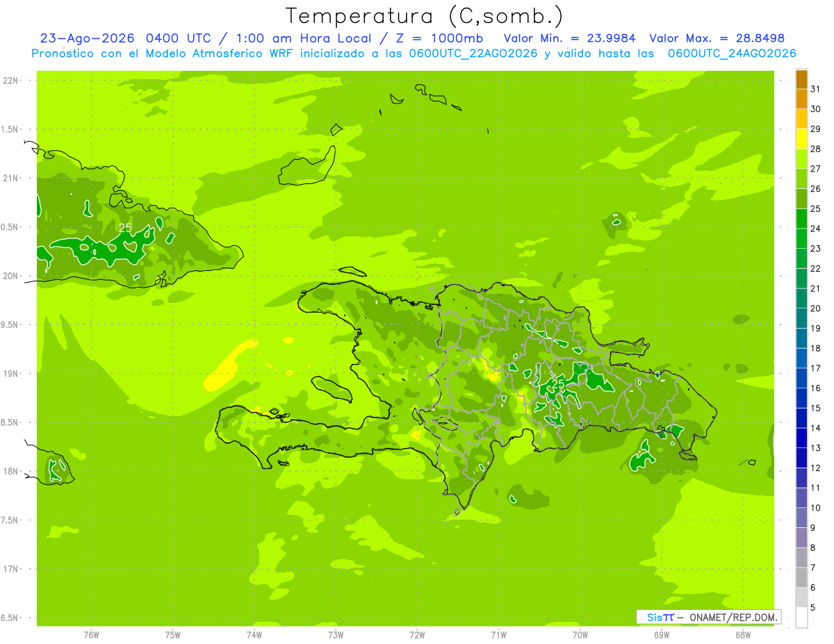Click the legend value 5
Screen dimensions: 834x644
[813, 608]
